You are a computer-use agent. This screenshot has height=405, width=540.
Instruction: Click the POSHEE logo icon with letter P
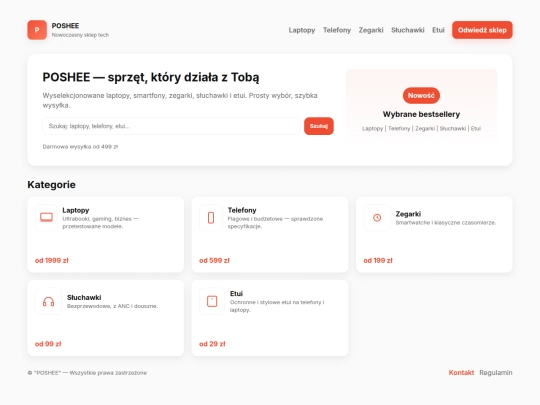[37, 30]
